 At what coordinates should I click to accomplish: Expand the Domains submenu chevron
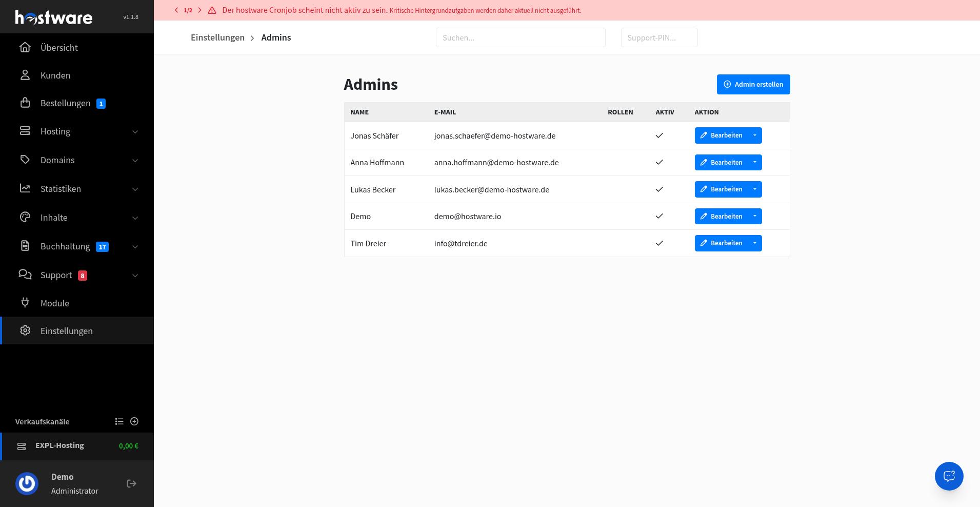(x=135, y=161)
